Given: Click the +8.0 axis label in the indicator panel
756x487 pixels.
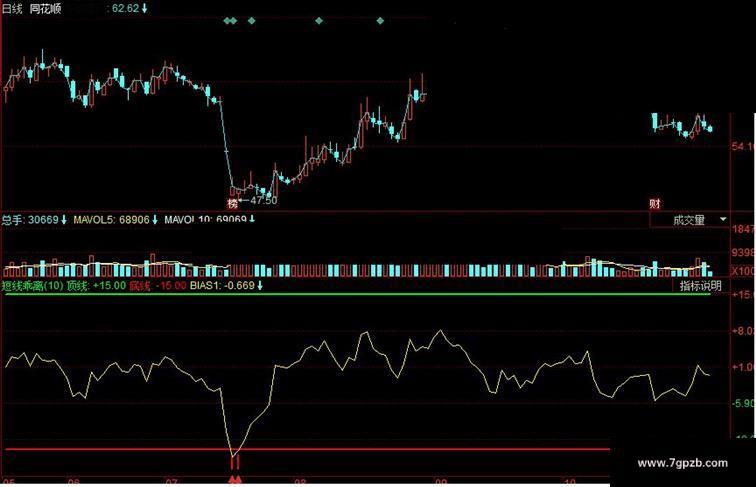Looking at the screenshot, I should tap(743, 331).
